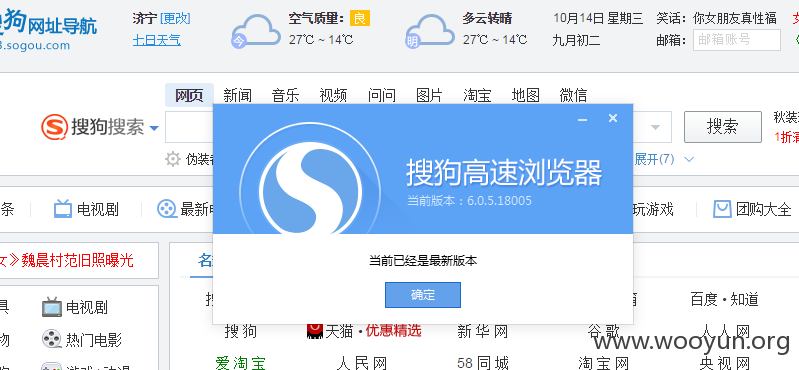Open the 新华网 site link
The height and width of the screenshot is (370, 799).
coord(483,332)
